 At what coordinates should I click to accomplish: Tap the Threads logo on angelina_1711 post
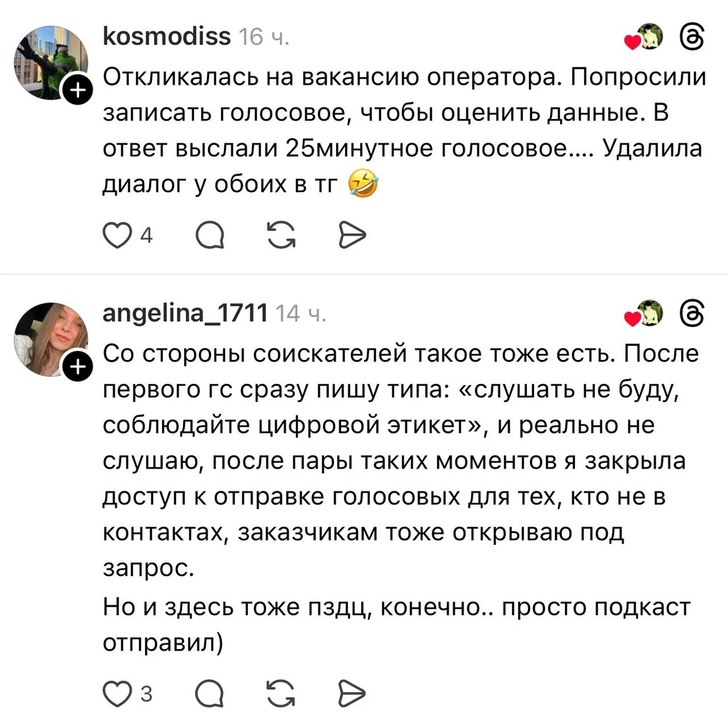[692, 313]
